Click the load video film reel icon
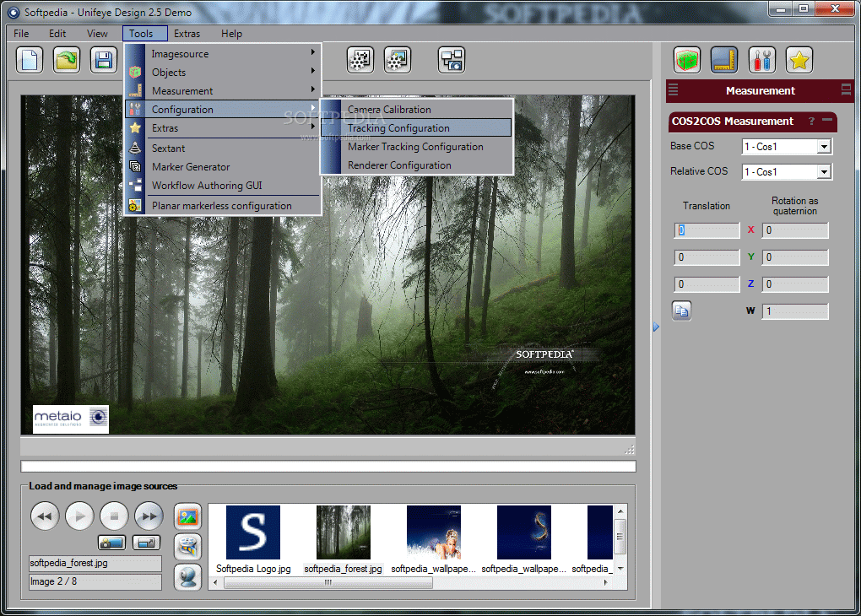 click(x=187, y=547)
